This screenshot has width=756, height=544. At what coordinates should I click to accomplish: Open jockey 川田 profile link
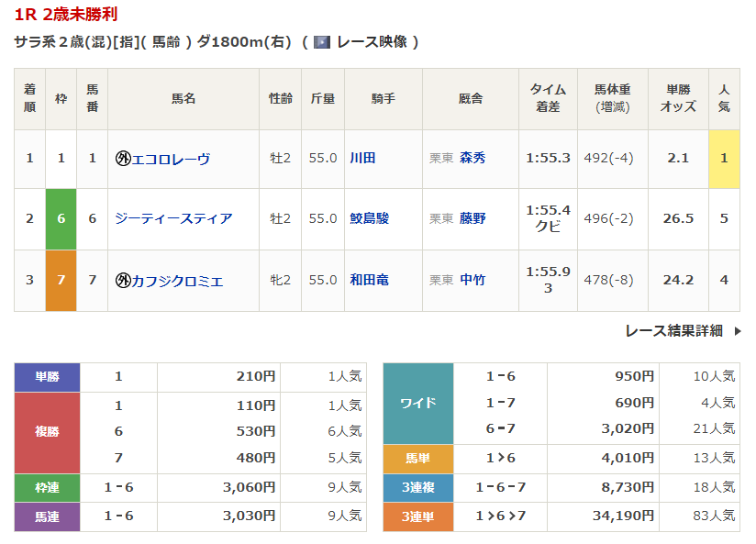tap(362, 159)
